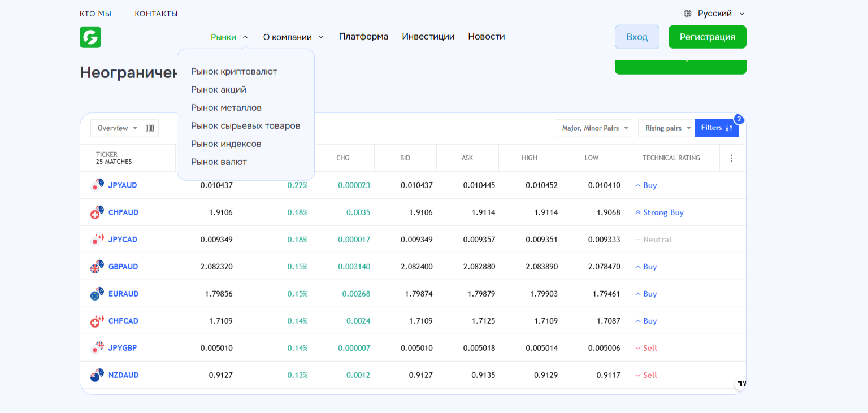The width and height of the screenshot is (868, 413).
Task: Click the EURAUD currency flag icon
Action: pos(97,294)
